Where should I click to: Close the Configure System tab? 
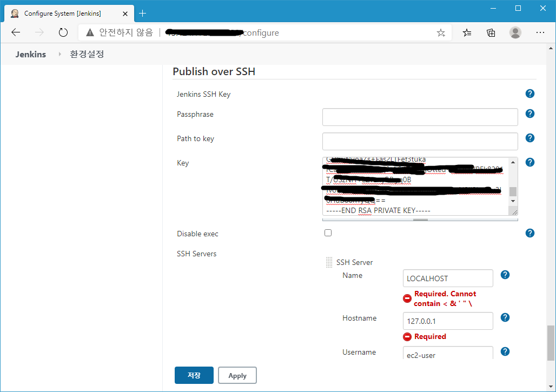[x=125, y=14]
